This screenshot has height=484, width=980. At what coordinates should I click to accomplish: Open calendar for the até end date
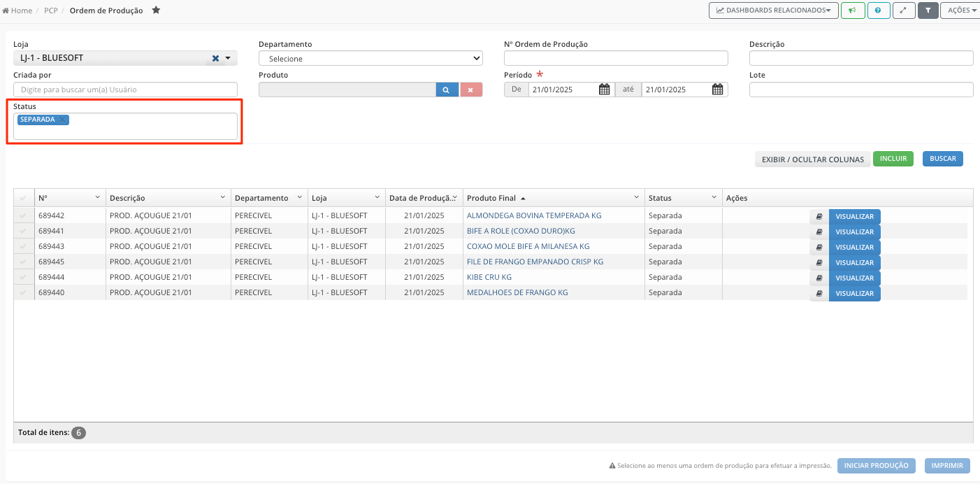point(718,90)
